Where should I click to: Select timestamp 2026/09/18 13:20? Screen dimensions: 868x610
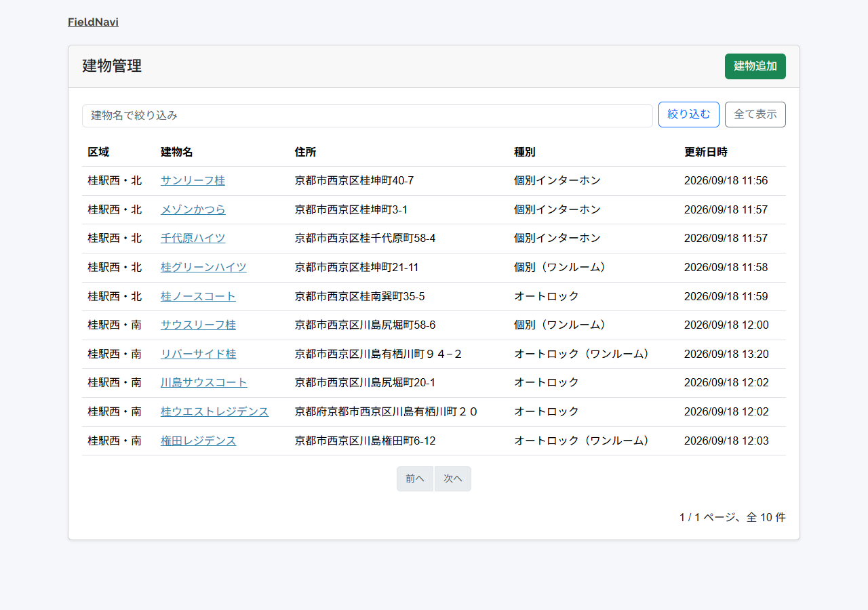726,354
